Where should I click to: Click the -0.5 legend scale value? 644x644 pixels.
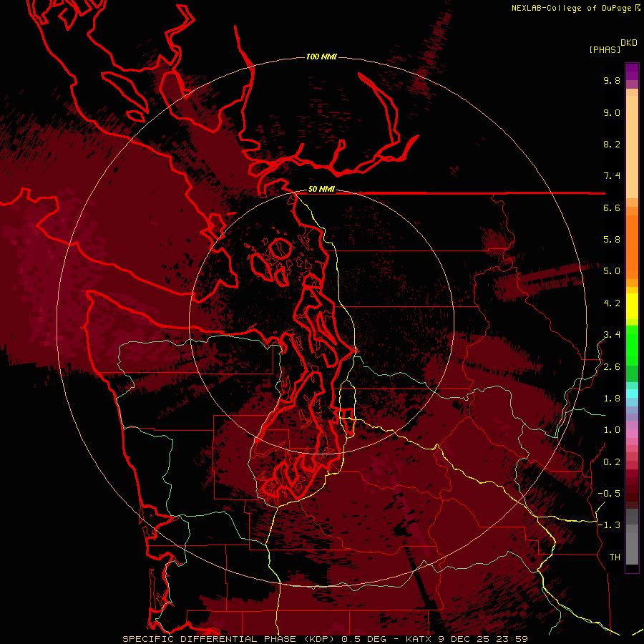point(609,494)
